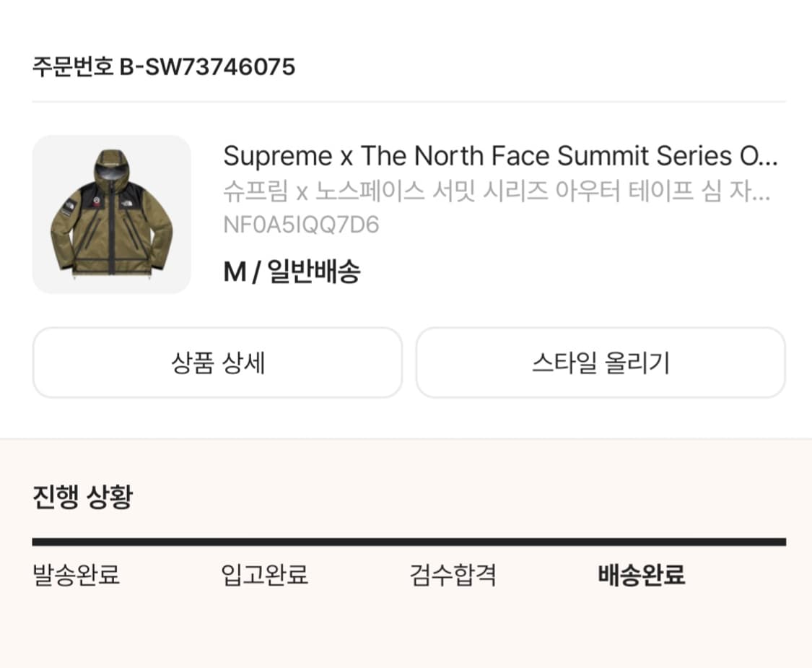This screenshot has width=812, height=668.
Task: Open the green jacket product thumbnail
Action: 112,214
